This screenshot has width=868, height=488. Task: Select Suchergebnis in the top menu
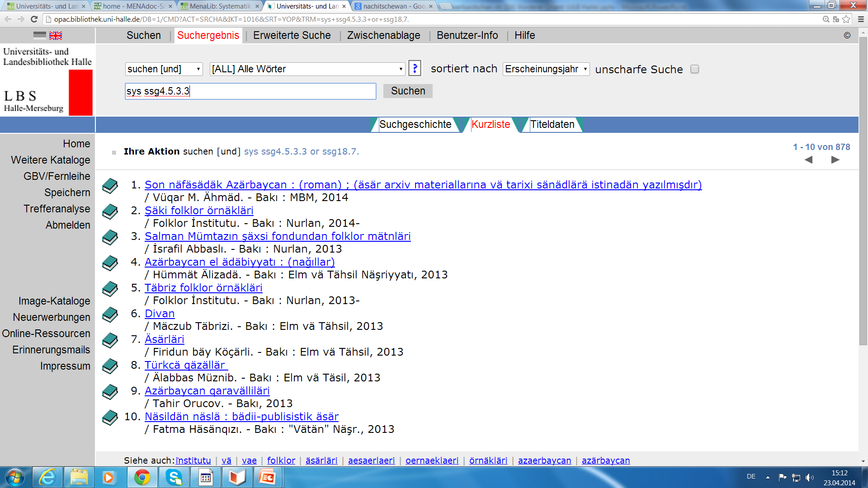coord(208,35)
